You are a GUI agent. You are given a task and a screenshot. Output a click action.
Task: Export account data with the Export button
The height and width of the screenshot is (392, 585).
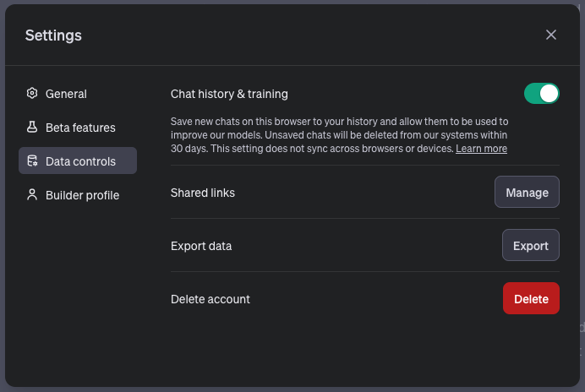point(531,245)
